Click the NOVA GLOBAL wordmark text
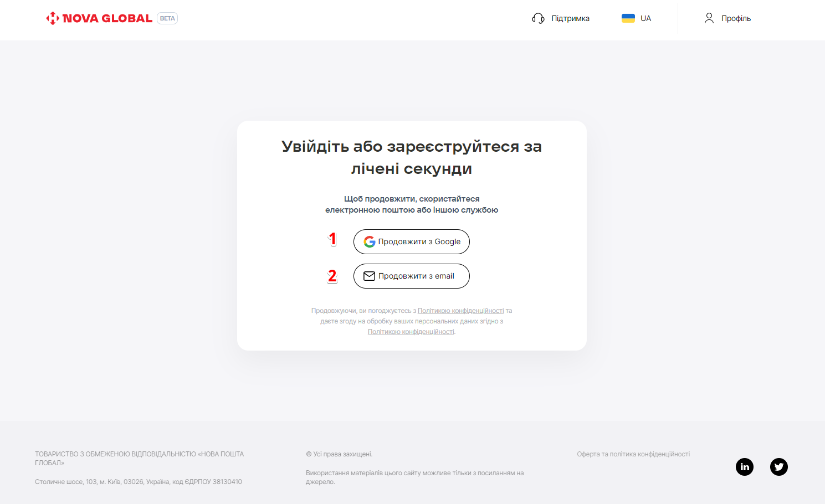825x504 pixels. click(107, 18)
